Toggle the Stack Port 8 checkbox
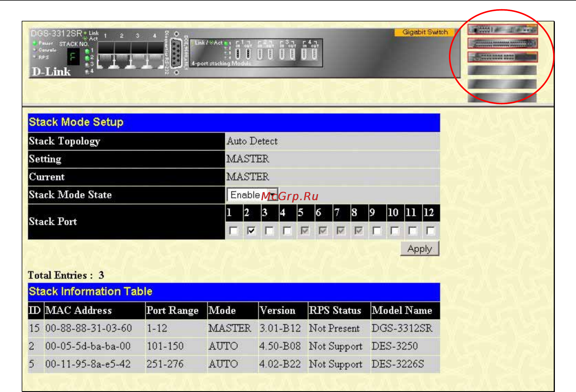Screen dimensions: 576x392 [x=359, y=231]
